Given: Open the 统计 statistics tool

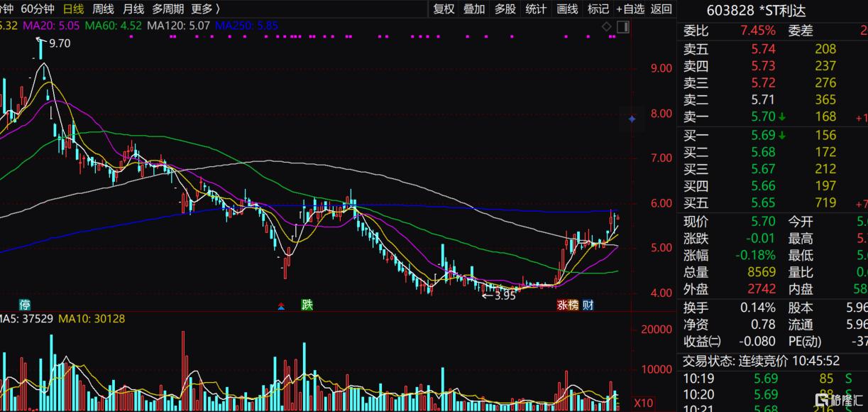Looking at the screenshot, I should coord(536,9).
